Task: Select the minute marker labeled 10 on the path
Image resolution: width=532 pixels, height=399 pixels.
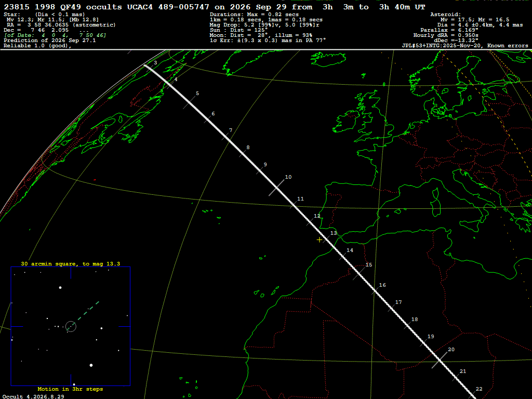Action: (277, 188)
